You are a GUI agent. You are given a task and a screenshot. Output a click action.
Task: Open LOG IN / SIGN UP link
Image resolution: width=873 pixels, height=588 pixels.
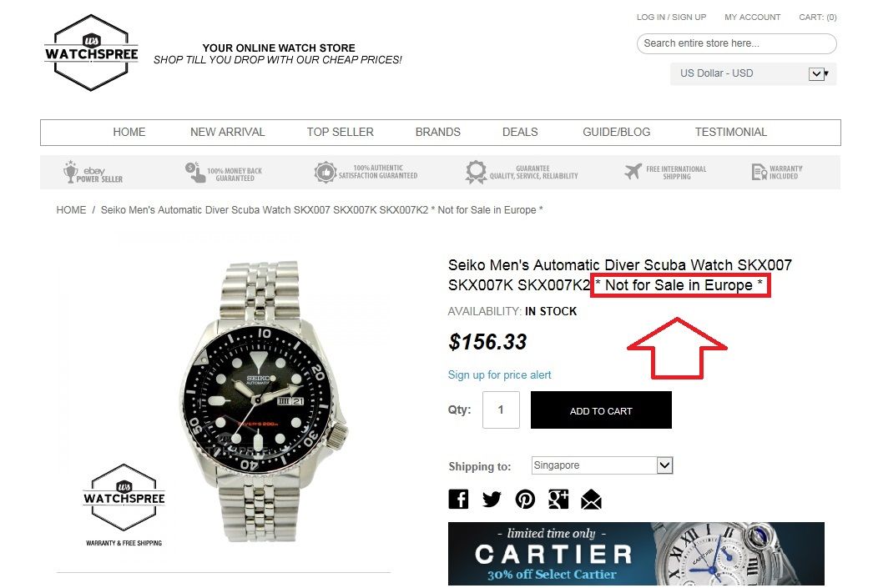(672, 18)
